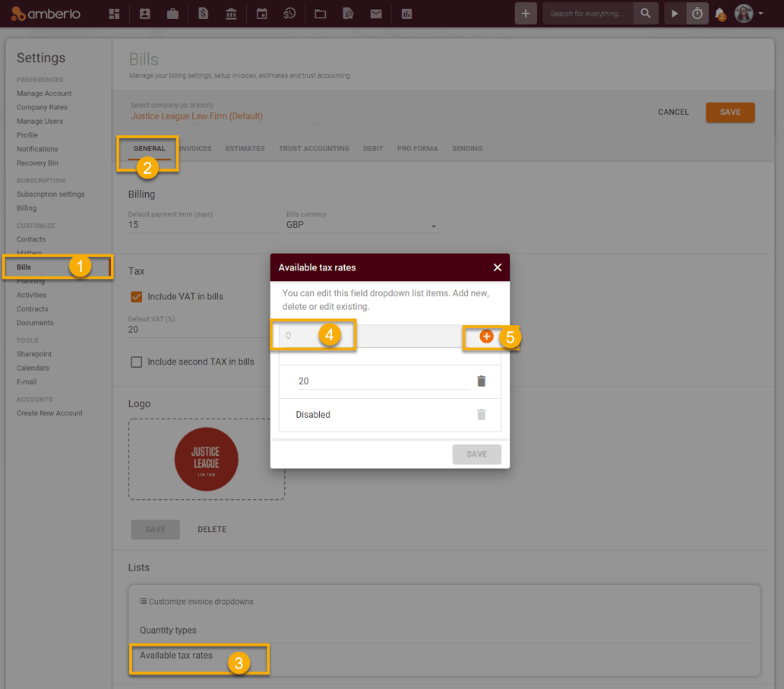
Task: Open the email envelope icon
Action: pyautogui.click(x=376, y=14)
